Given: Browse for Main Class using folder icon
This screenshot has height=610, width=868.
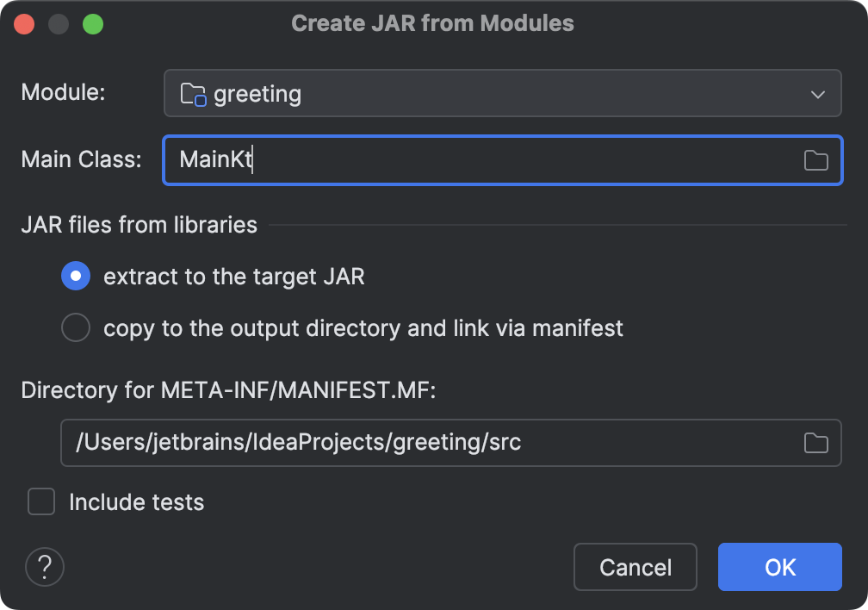Looking at the screenshot, I should 815,160.
